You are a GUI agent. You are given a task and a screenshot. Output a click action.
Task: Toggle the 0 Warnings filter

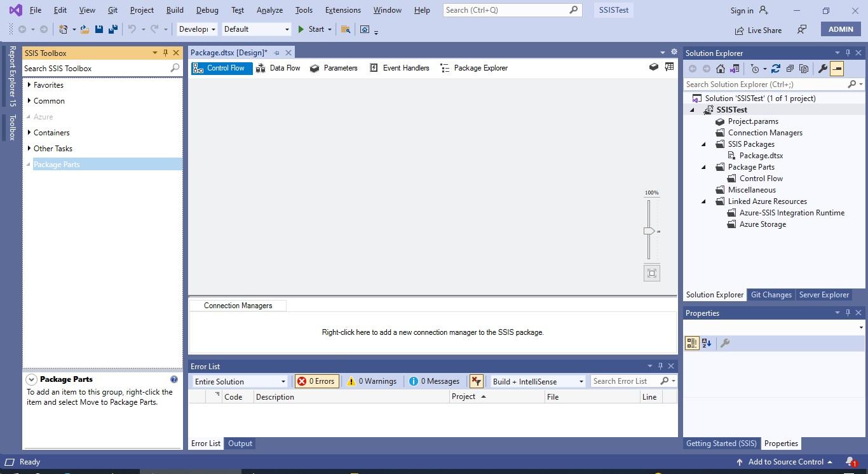tap(372, 381)
